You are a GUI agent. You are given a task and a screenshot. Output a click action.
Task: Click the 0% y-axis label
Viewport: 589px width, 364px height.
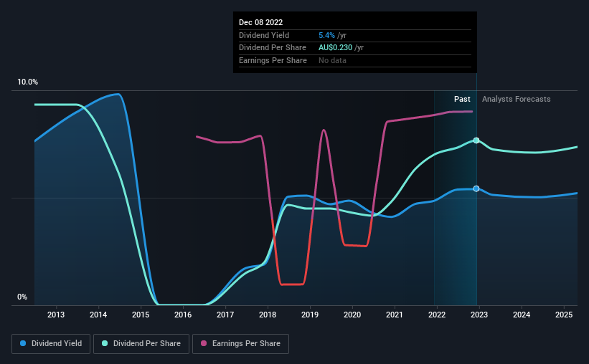(22, 297)
